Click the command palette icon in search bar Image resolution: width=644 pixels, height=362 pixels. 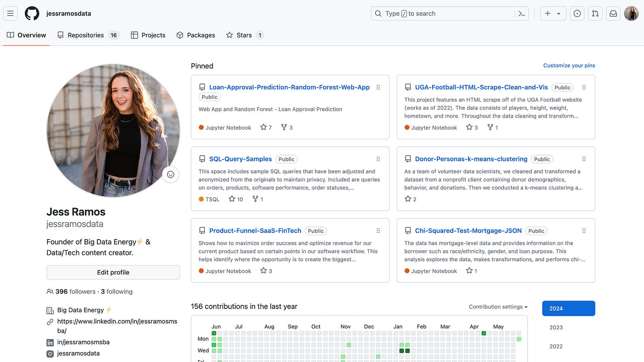(x=521, y=13)
